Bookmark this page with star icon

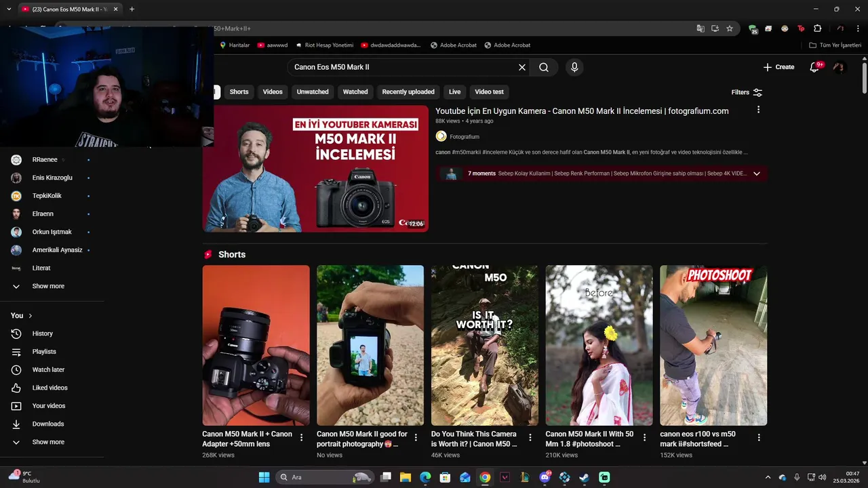[730, 28]
